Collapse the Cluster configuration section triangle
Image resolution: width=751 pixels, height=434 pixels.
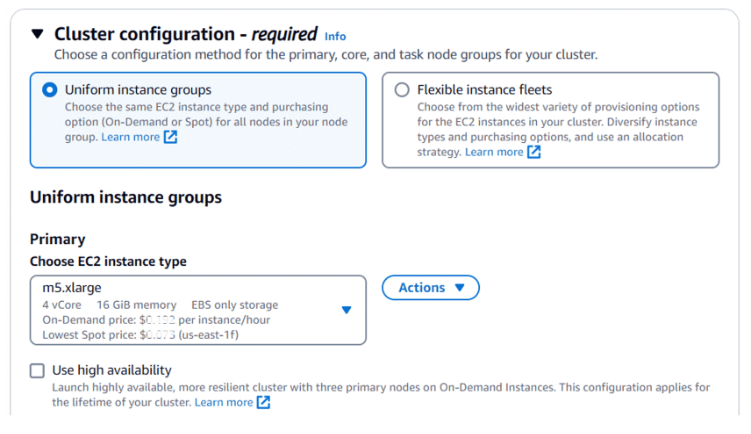[x=37, y=34]
